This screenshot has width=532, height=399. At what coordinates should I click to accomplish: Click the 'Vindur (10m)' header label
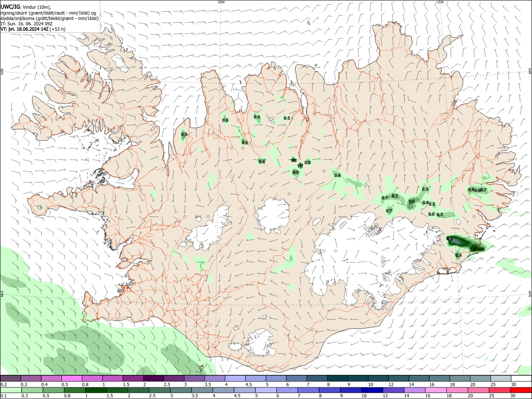click(x=36, y=7)
